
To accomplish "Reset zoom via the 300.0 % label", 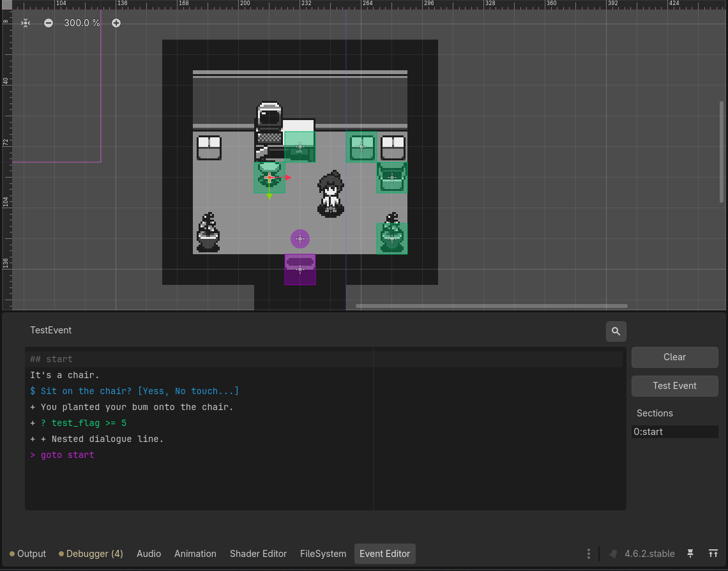I will pos(82,23).
